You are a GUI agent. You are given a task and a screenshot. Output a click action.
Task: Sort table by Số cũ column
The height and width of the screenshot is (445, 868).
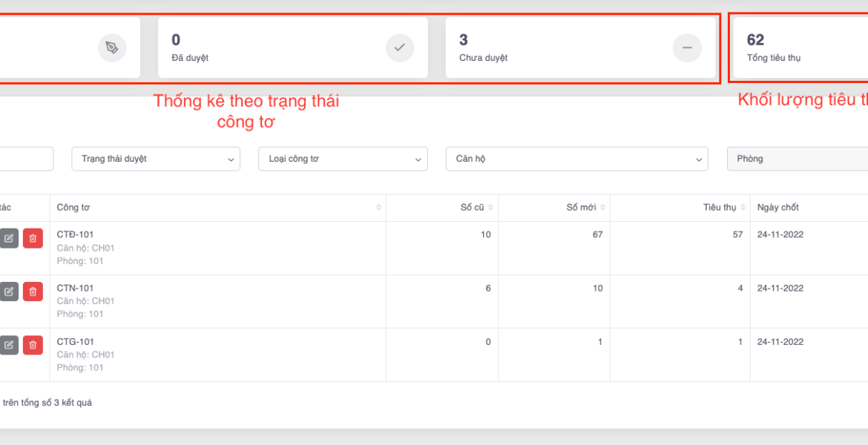click(x=490, y=208)
